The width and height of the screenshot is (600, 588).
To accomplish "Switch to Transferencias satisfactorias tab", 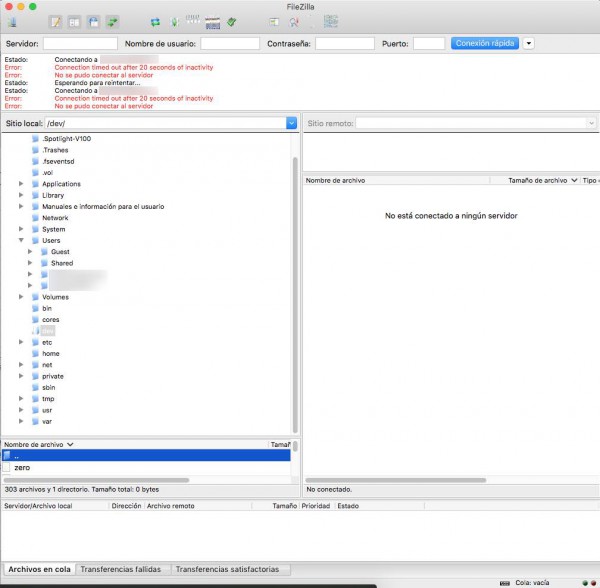I will pyautogui.click(x=228, y=569).
